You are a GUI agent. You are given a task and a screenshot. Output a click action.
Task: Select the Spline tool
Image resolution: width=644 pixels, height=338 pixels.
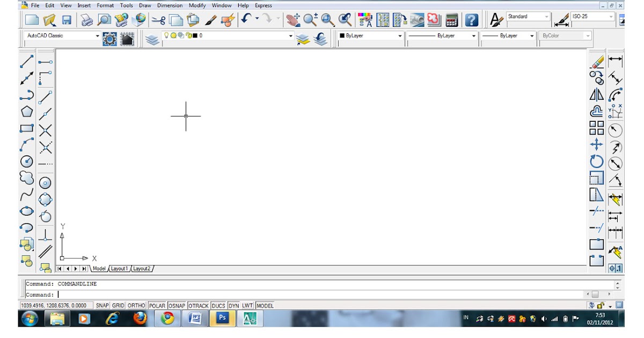[27, 194]
